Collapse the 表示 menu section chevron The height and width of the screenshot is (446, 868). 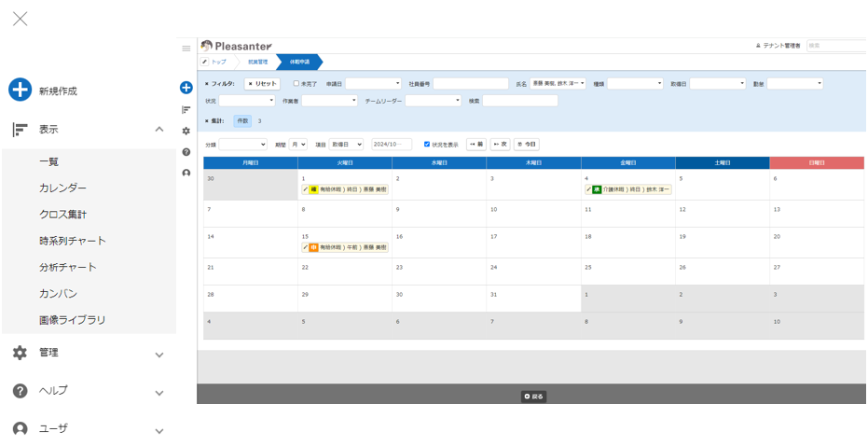pyautogui.click(x=159, y=130)
